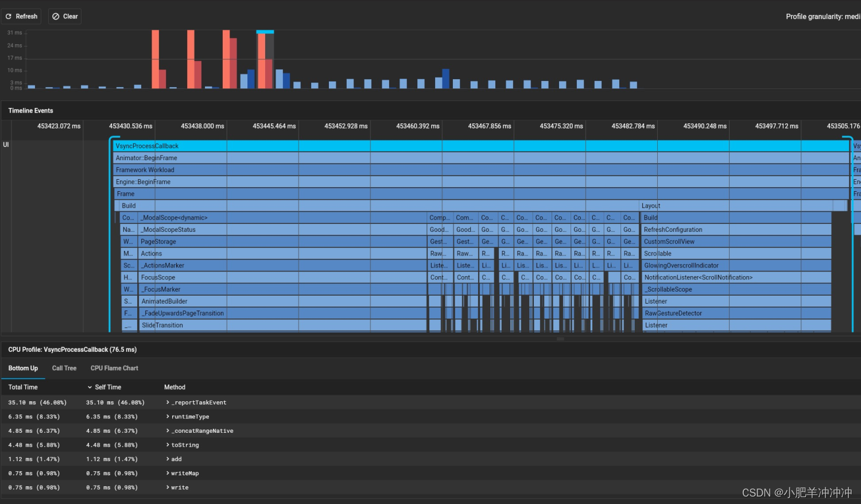The image size is (861, 504).
Task: Switch to the Bottom Up tab
Action: [x=23, y=368]
